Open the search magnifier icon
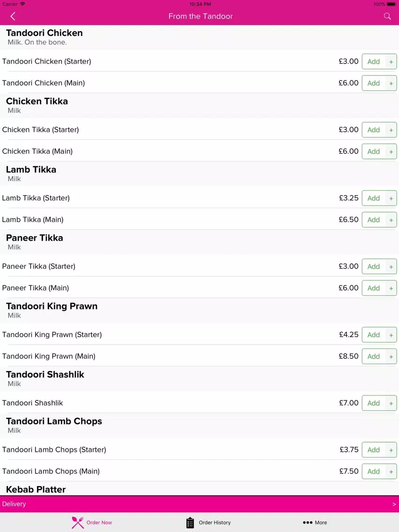 tap(387, 16)
